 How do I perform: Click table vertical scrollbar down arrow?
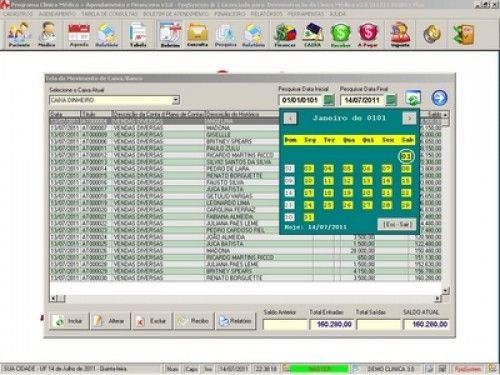coord(445,291)
